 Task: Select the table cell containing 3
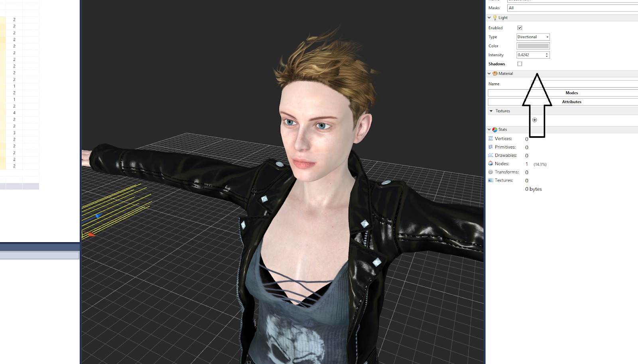14,133
